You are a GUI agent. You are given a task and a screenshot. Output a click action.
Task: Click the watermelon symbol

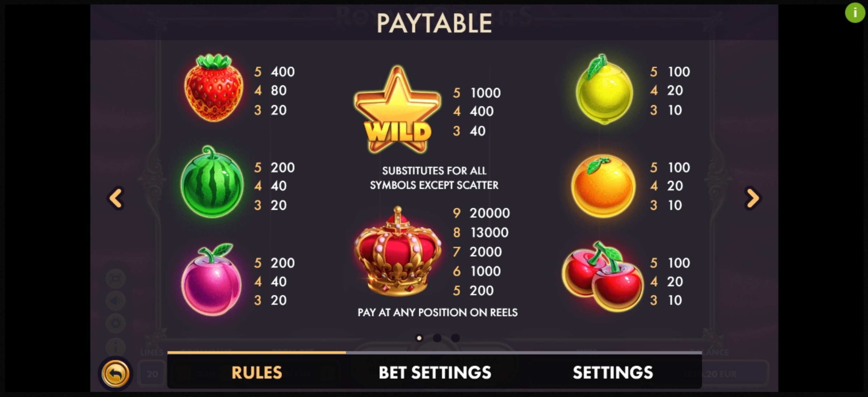(212, 182)
